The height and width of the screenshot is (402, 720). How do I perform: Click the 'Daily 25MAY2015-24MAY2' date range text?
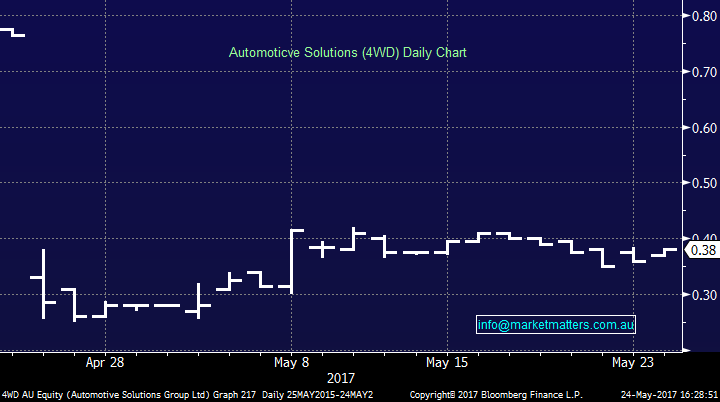317,395
